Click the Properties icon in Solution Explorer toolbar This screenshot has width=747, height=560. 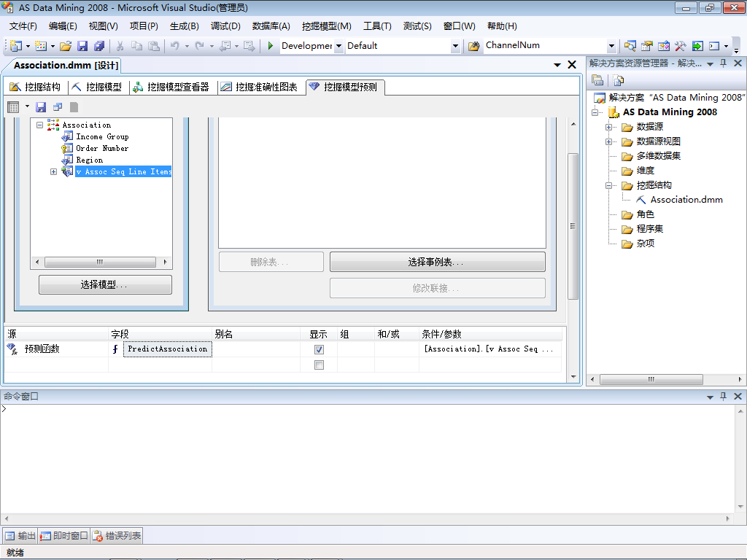[x=597, y=80]
